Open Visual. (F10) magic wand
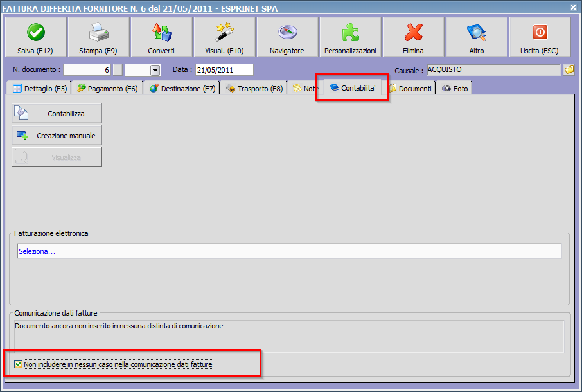The width and height of the screenshot is (582, 392). tap(225, 37)
